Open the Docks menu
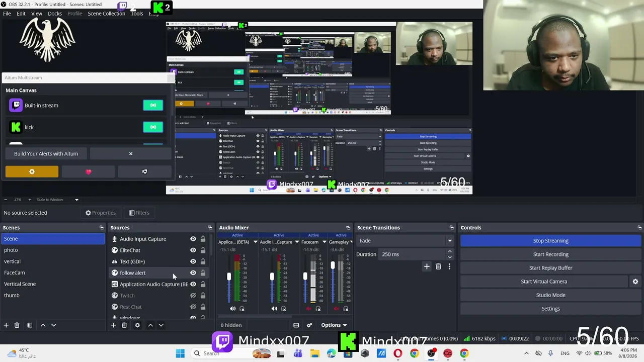This screenshot has width=644, height=362. tap(55, 14)
